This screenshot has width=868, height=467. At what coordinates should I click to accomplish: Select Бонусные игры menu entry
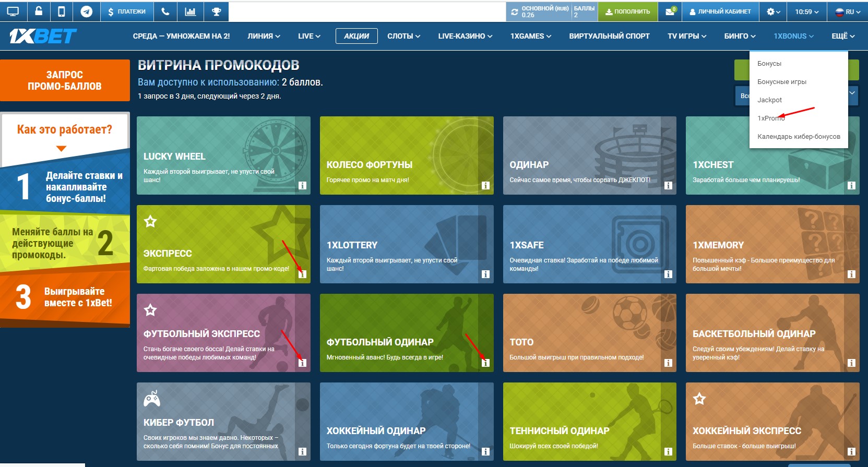click(x=799, y=82)
